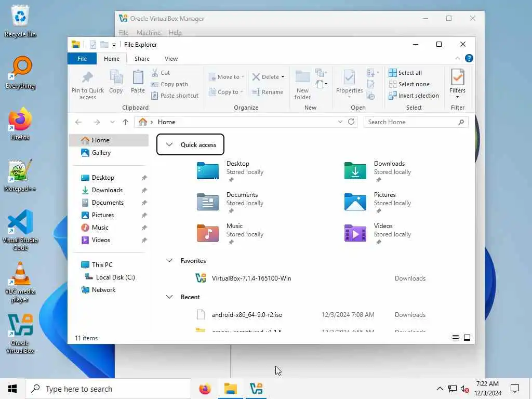The width and height of the screenshot is (532, 399).
Task: Click the VirtualBox taskbar icon
Action: tap(256, 389)
